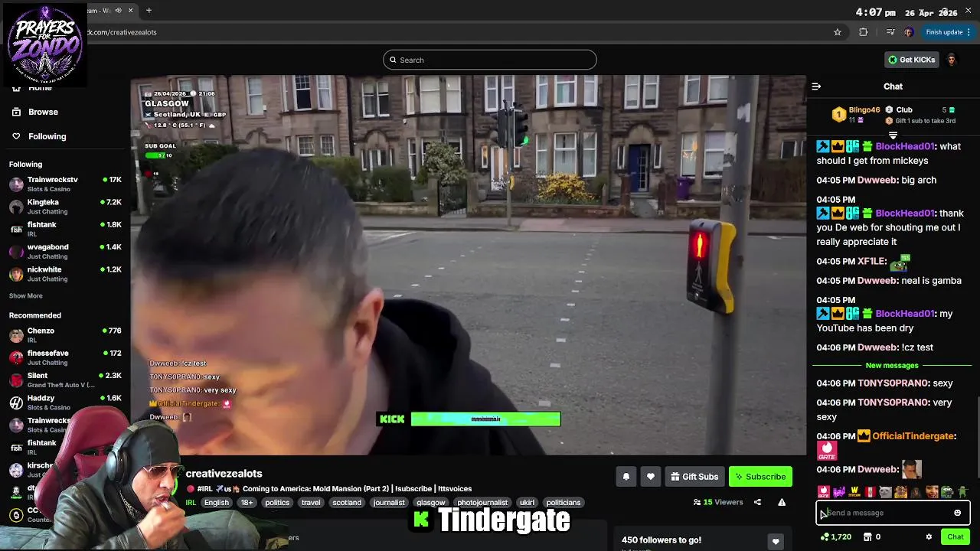Toggle follow heart next to Gift Subs

point(650,477)
